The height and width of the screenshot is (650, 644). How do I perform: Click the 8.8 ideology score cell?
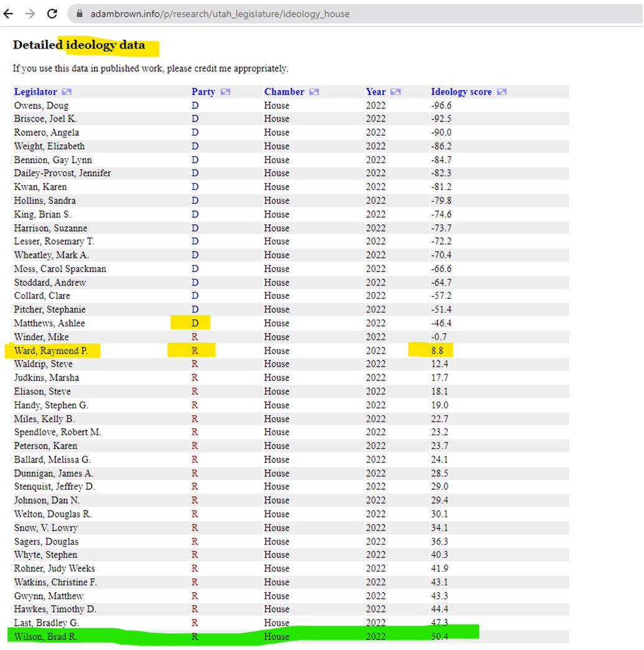(x=437, y=351)
